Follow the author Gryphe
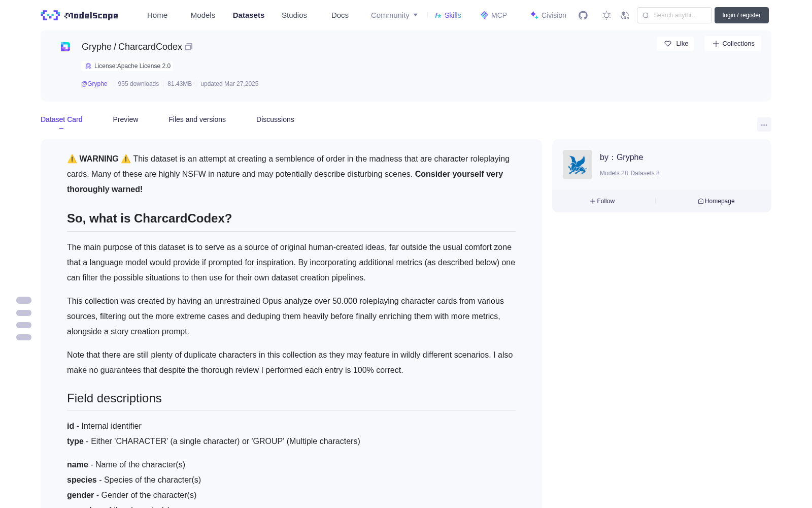The image size is (812, 508). point(602,201)
